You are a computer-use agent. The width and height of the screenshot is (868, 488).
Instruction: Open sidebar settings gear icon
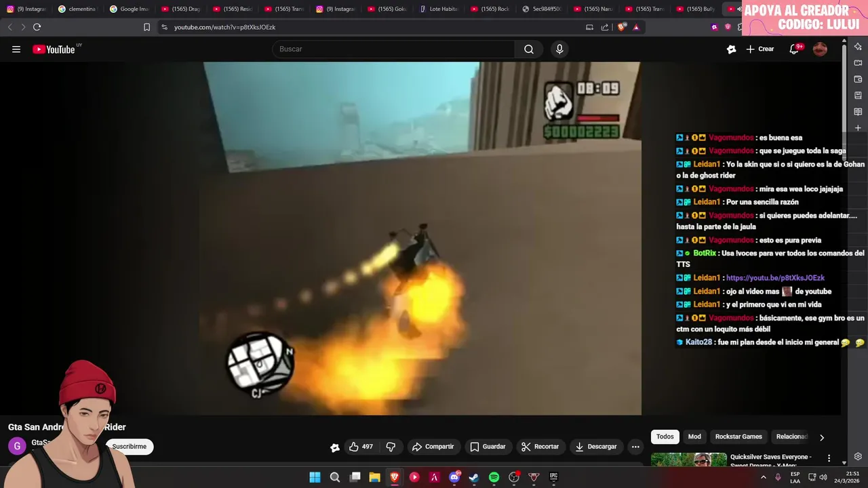pos(858,457)
